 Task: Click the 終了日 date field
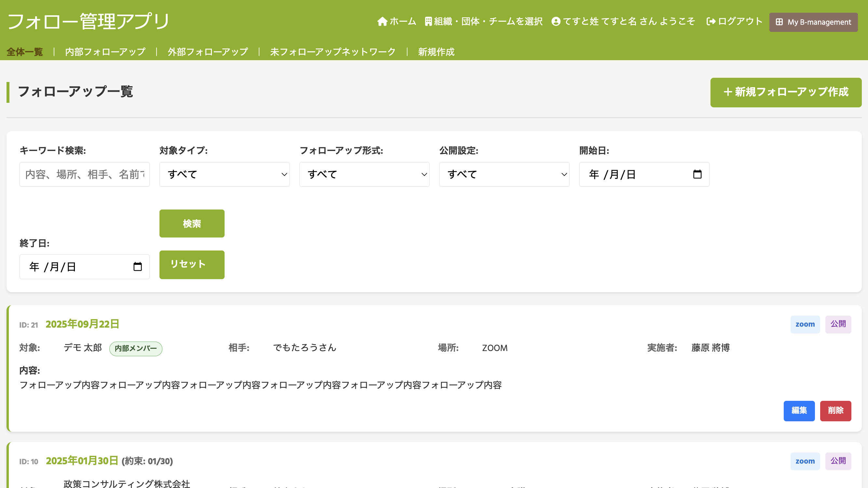(85, 267)
